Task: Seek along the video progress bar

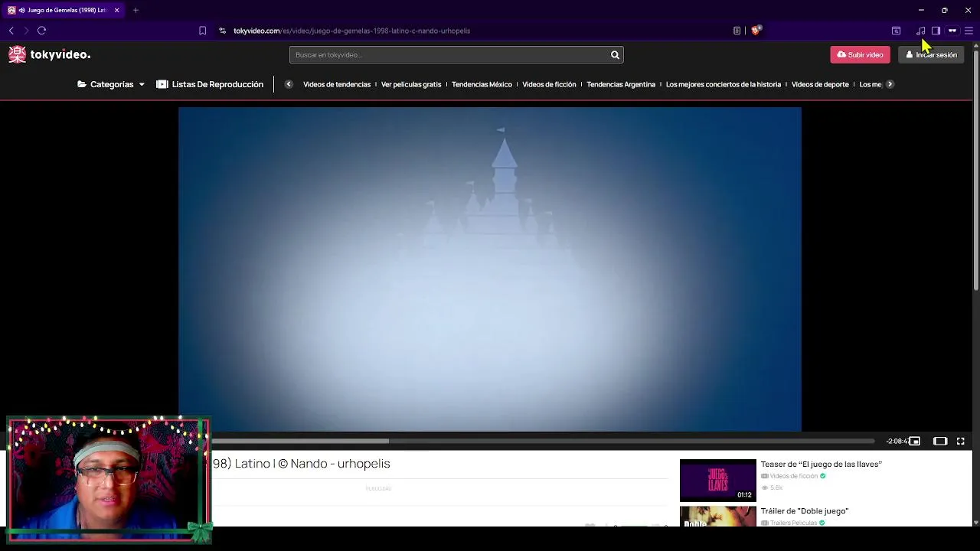Action: (x=542, y=442)
